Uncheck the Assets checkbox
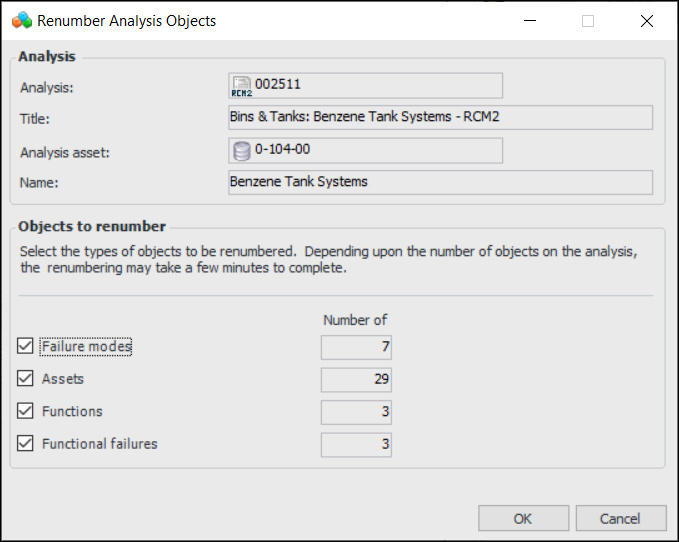The width and height of the screenshot is (679, 542). click(26, 379)
